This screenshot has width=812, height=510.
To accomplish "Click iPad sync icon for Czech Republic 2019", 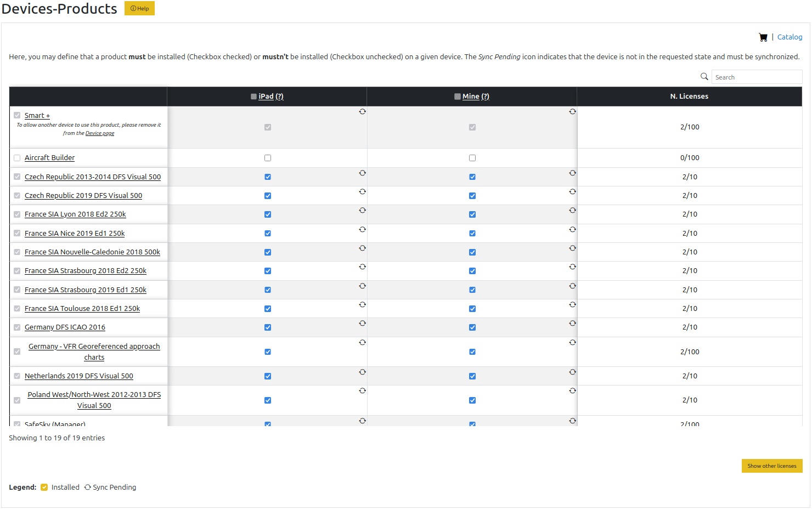I will click(x=363, y=191).
